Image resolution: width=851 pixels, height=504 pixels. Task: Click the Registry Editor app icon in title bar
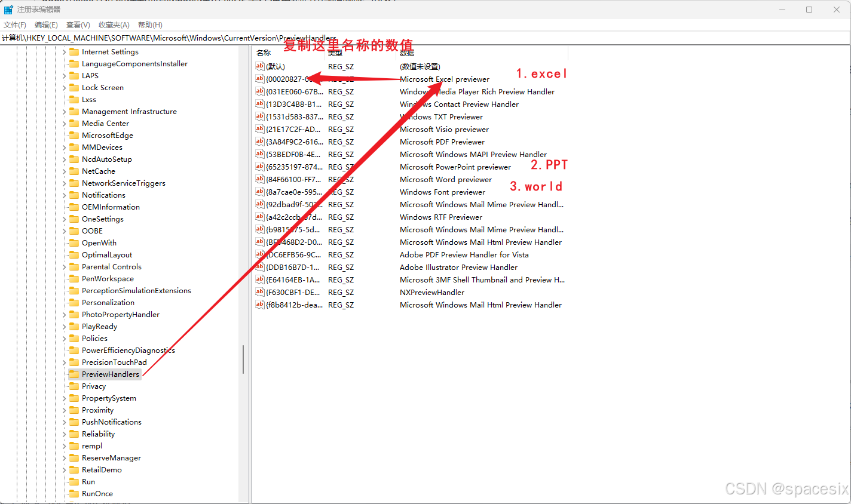coord(8,10)
